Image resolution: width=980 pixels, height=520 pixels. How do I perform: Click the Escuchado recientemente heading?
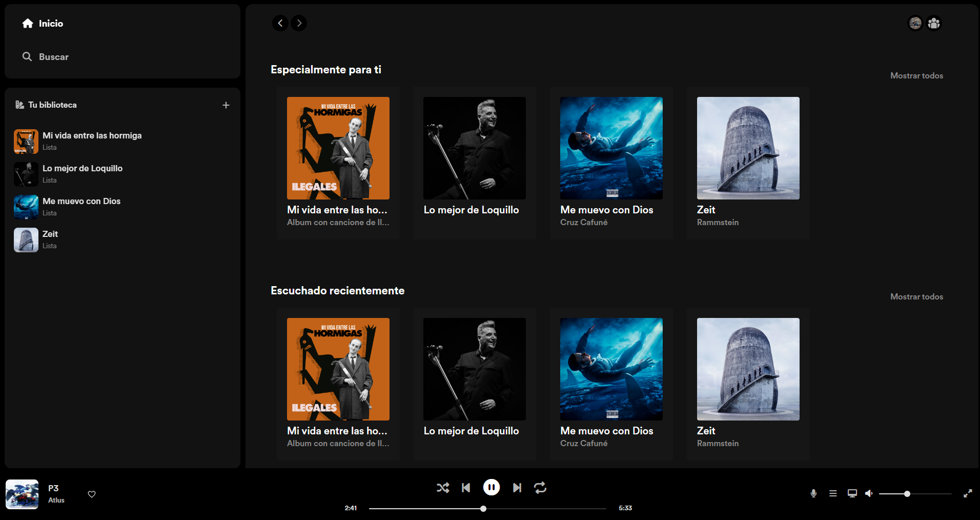pos(337,291)
